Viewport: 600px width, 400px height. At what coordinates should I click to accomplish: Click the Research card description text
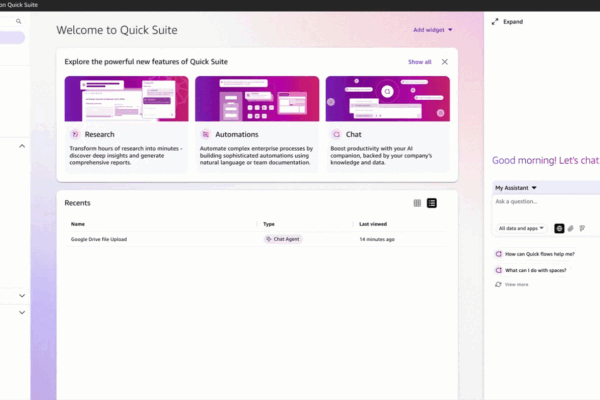click(126, 155)
